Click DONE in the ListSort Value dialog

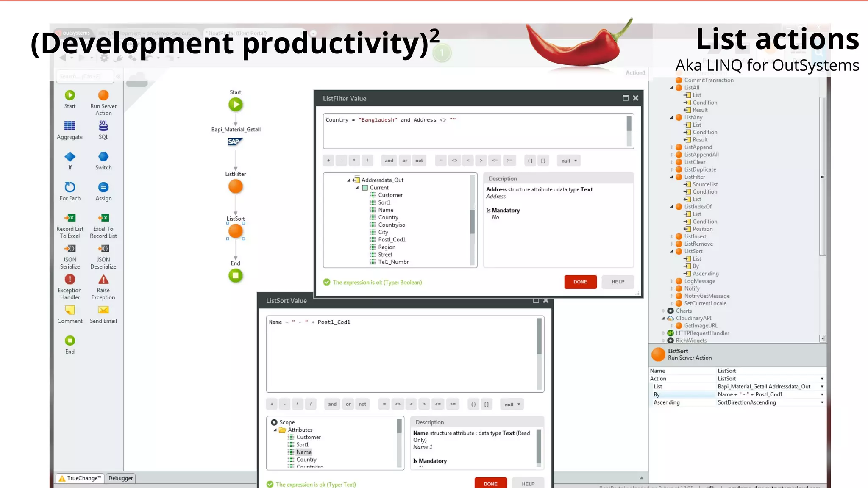490,483
